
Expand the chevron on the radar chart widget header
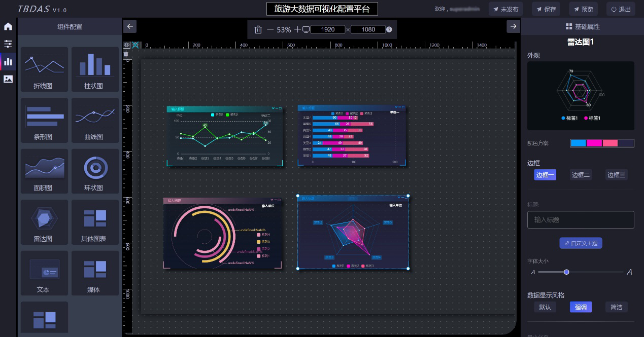click(x=399, y=198)
